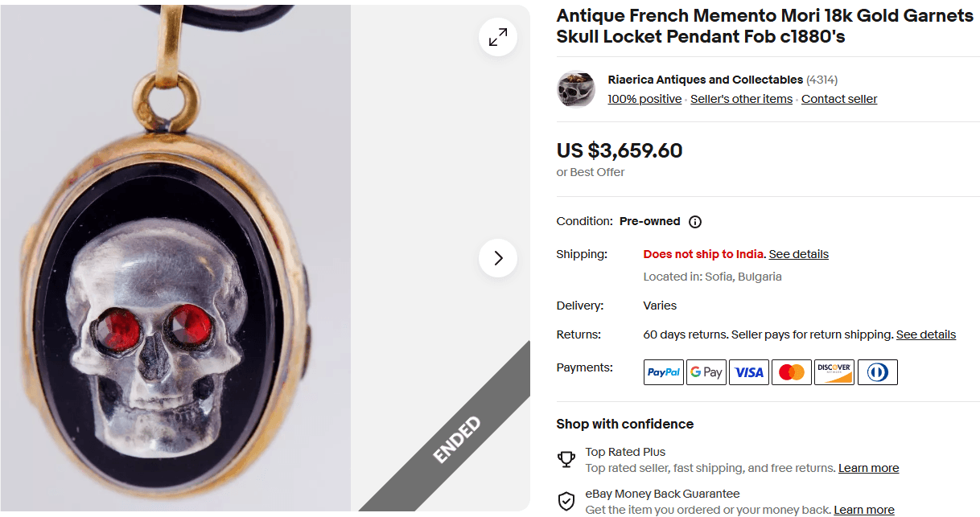Show the next product photo
980x517 pixels.
pos(497,258)
